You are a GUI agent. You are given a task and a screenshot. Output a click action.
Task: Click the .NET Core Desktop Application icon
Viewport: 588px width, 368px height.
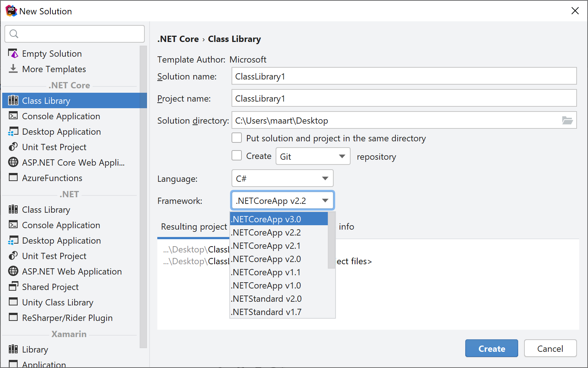[x=13, y=131]
